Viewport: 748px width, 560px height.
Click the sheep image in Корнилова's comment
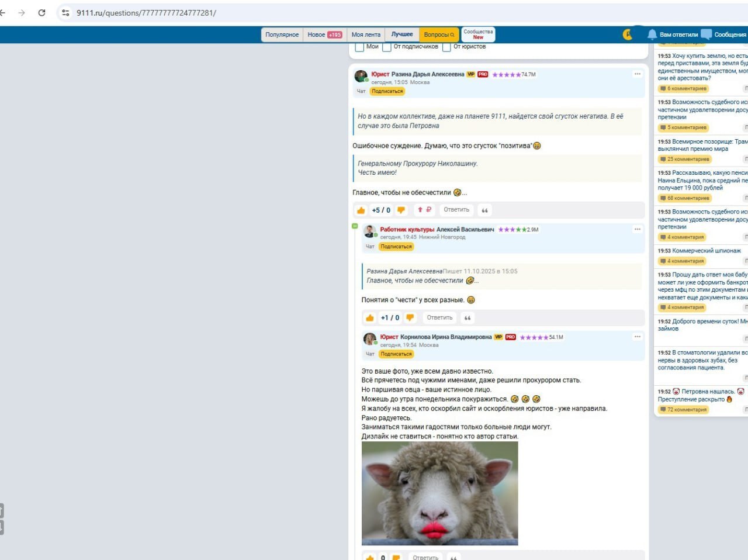pos(439,493)
